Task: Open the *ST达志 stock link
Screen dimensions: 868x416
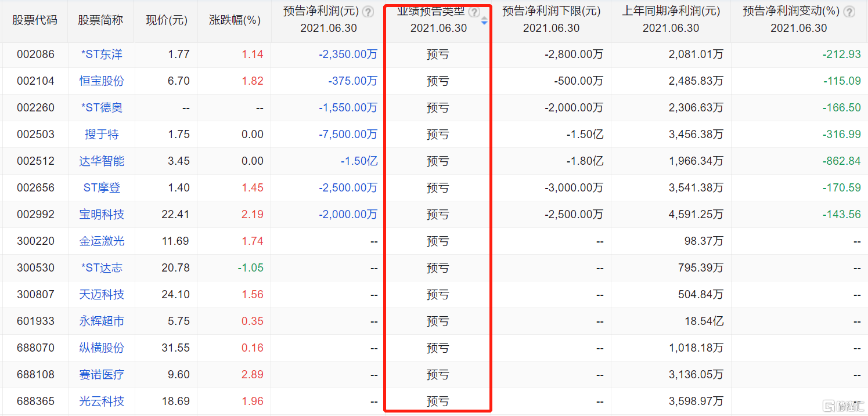Action: point(102,268)
